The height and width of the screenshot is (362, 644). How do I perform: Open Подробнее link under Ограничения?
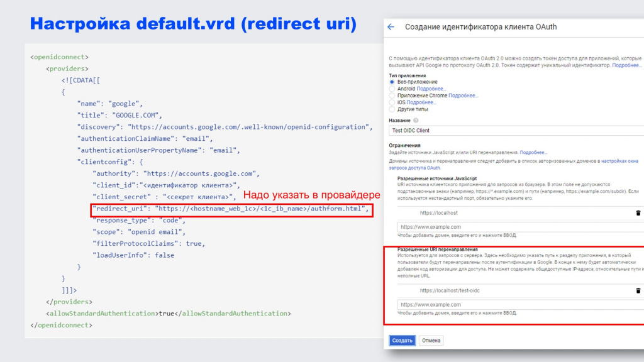pos(533,153)
